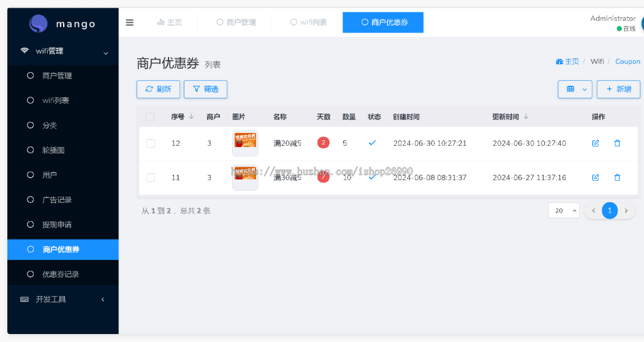Image resolution: width=644 pixels, height=342 pixels.
Task: Sort by 序号 column arrow
Action: coord(191,116)
